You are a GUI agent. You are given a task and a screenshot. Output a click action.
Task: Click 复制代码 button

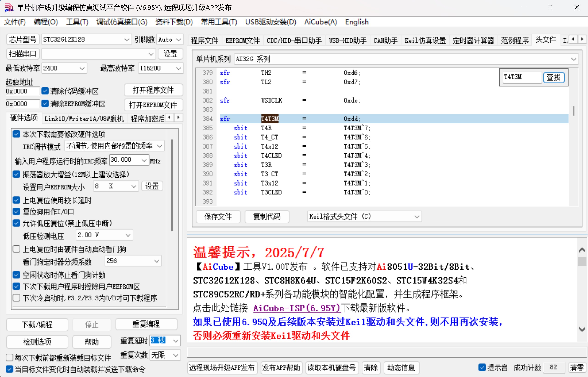click(x=267, y=216)
